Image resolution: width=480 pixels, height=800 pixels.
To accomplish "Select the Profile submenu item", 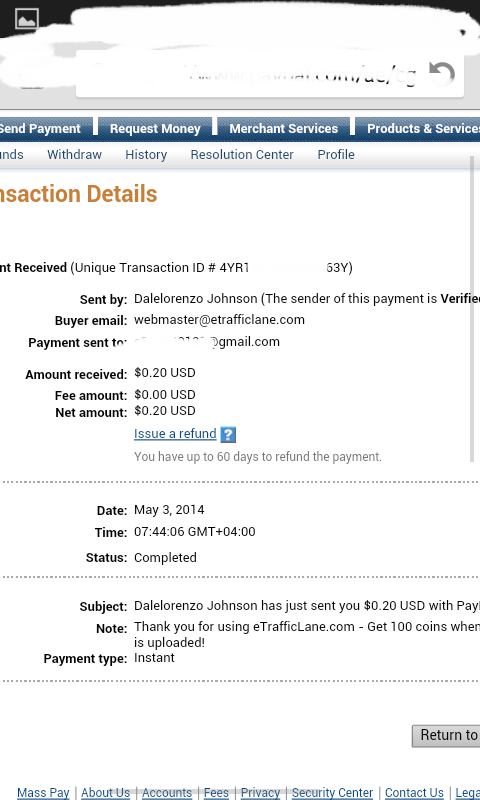I will point(336,155).
